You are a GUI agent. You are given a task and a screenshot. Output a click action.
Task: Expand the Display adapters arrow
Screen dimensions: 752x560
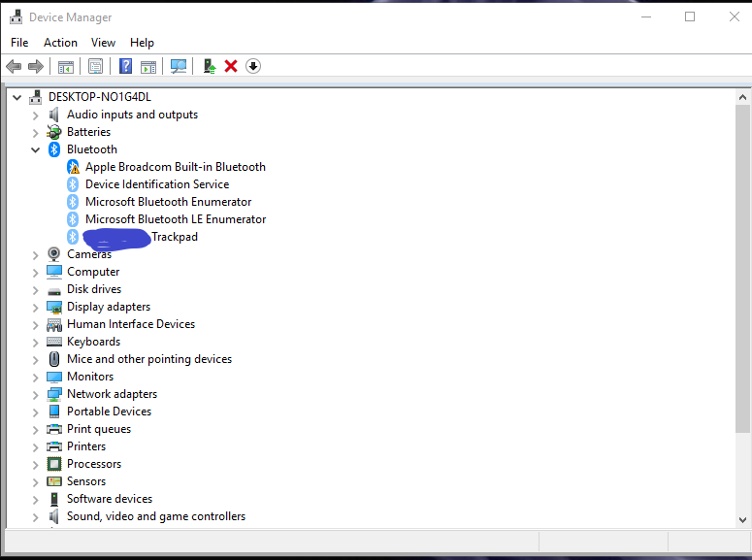(35, 307)
